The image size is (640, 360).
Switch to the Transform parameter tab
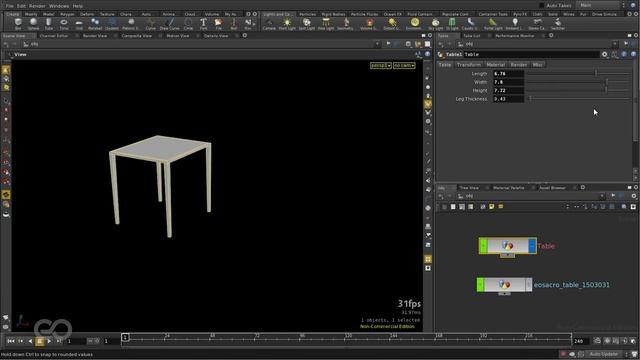point(469,64)
